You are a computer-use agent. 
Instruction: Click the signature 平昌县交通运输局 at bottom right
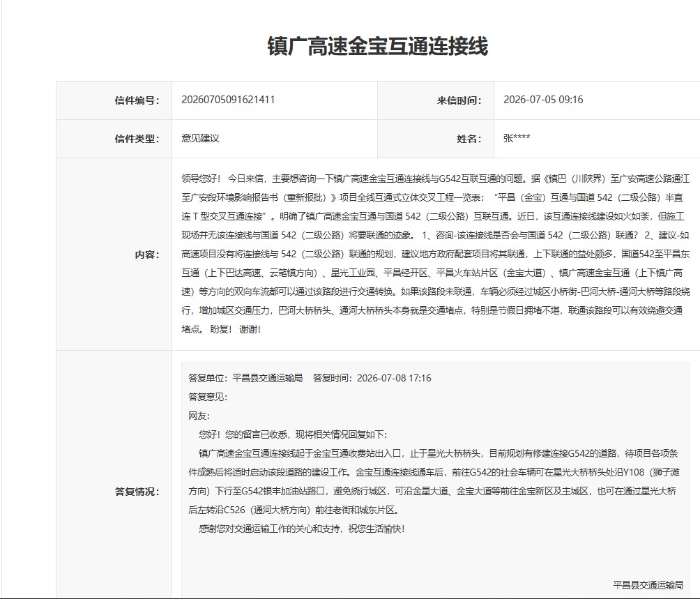coord(648,585)
